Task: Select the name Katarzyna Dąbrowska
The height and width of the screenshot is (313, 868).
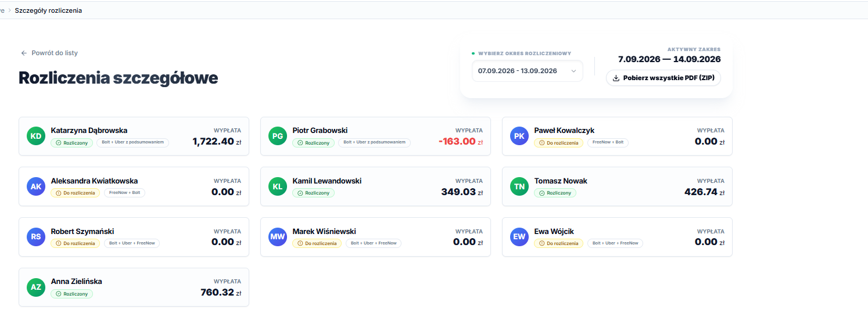Action: [x=89, y=131]
